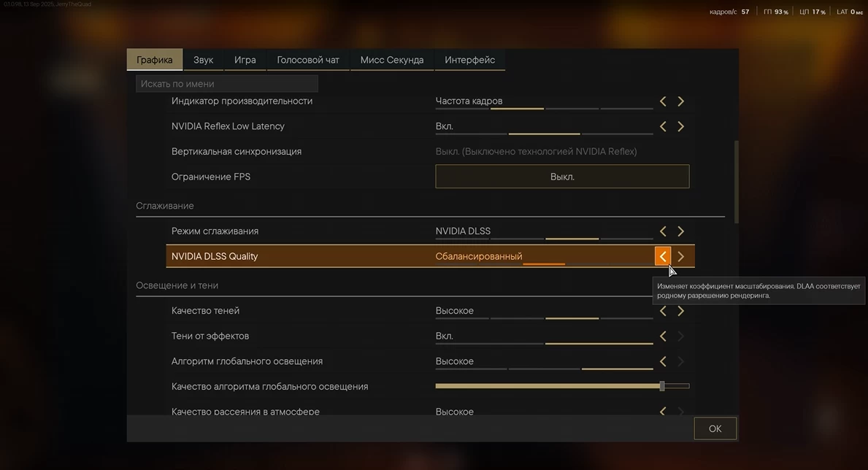Open the Ограничение FPS selector
This screenshot has width=868, height=470.
(562, 177)
